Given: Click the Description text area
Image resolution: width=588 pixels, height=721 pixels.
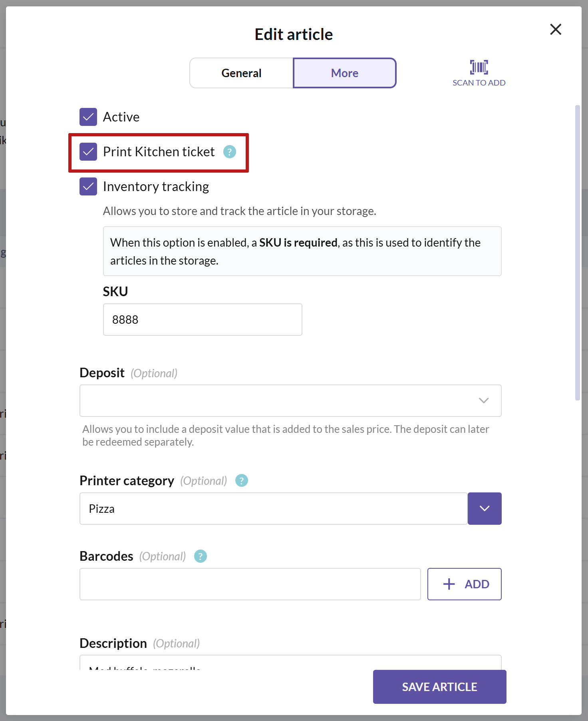Looking at the screenshot, I should (x=290, y=662).
